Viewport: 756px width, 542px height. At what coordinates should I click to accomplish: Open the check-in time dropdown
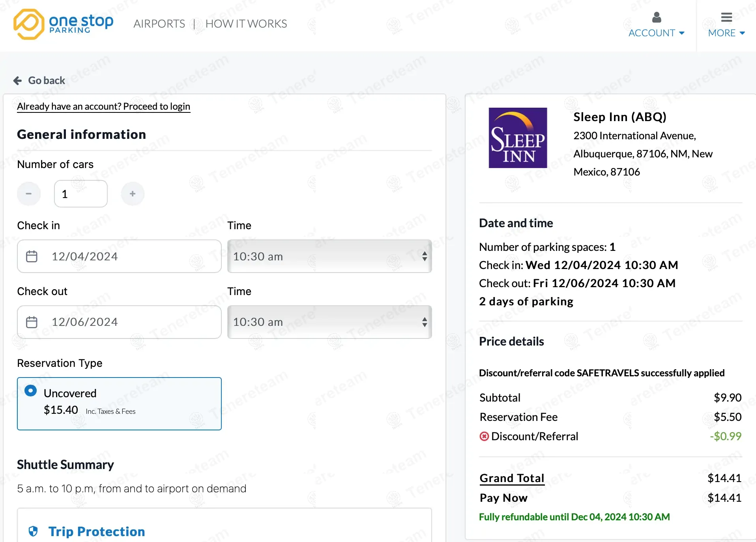point(329,256)
